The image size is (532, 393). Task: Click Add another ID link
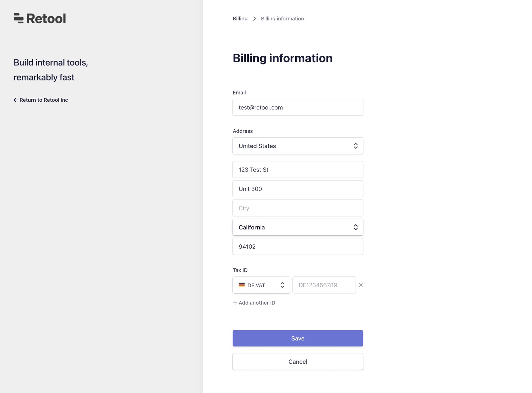coord(254,303)
